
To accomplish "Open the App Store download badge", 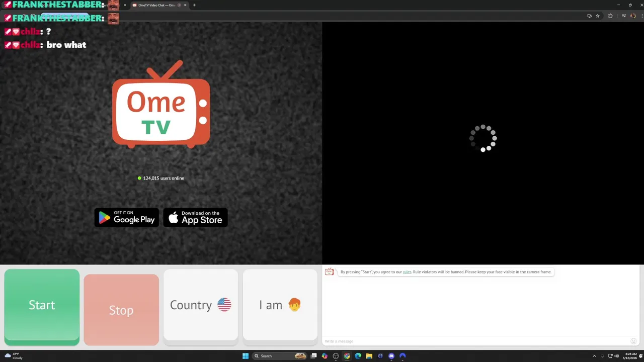I will pos(196,218).
